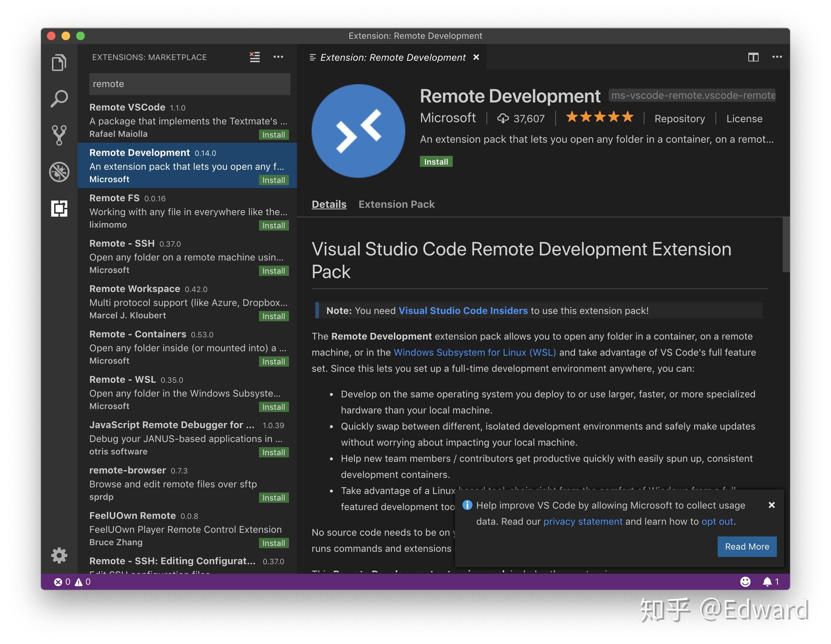Switch to the Extension Pack tab

(396, 205)
